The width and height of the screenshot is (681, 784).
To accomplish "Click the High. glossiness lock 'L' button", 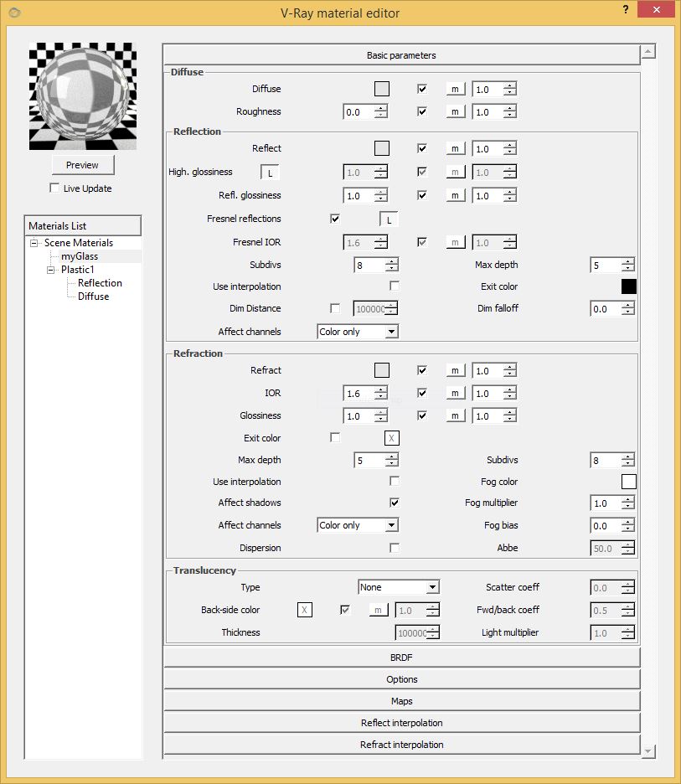I will pyautogui.click(x=270, y=173).
